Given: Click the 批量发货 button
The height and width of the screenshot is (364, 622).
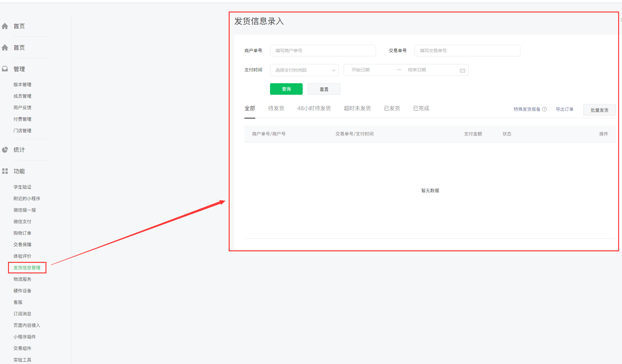Looking at the screenshot, I should click(x=599, y=110).
